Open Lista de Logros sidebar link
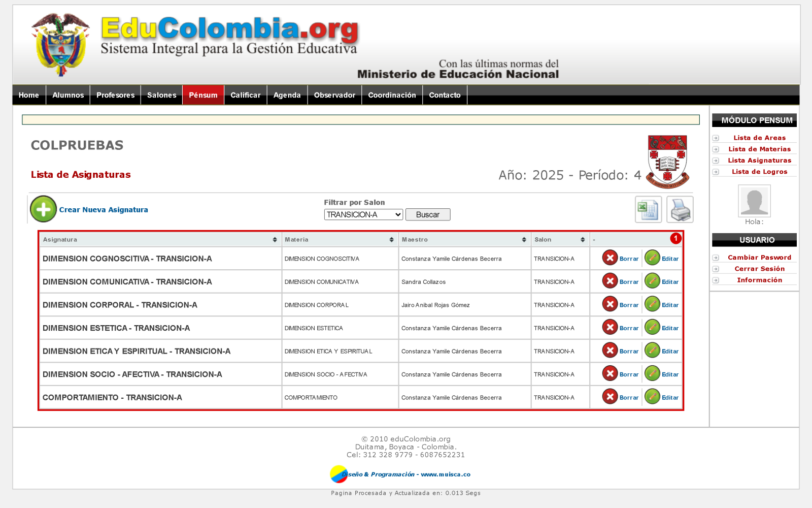This screenshot has height=508, width=812. (x=759, y=172)
